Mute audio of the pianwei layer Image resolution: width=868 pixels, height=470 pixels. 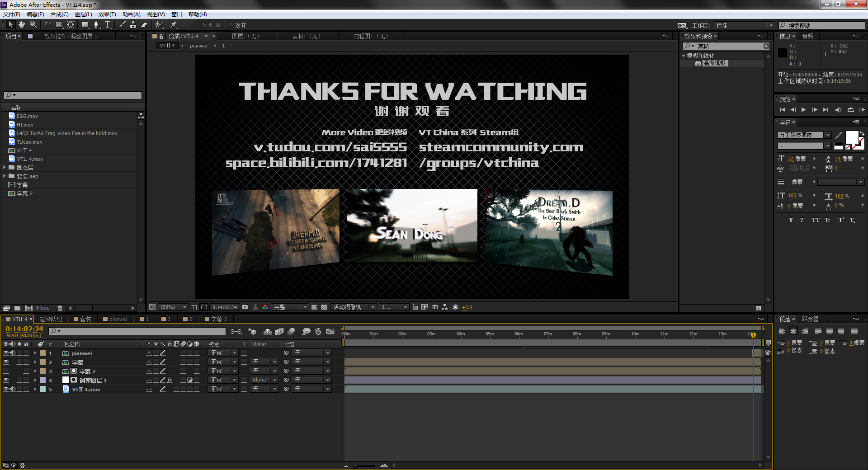[13, 353]
